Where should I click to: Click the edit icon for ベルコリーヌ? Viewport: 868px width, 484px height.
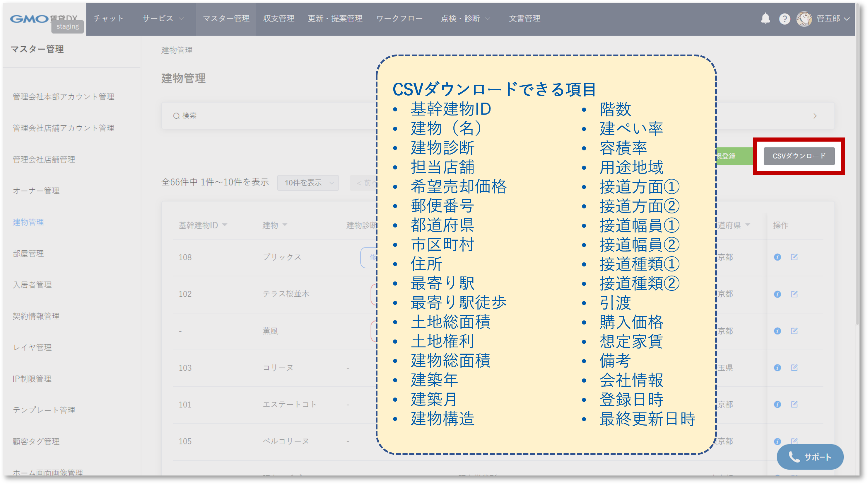(794, 441)
